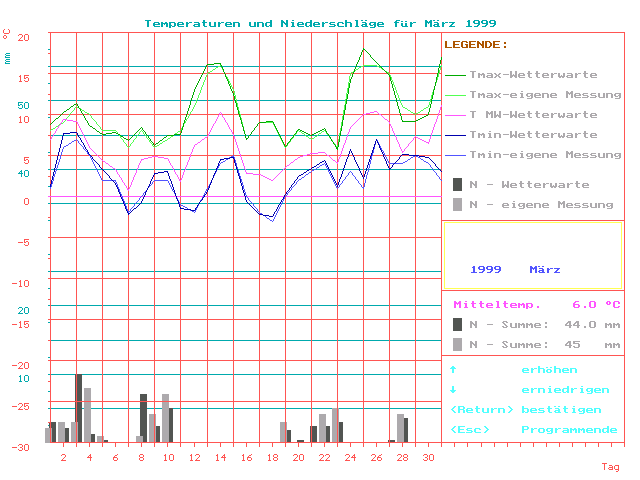Click the Tmin-Wetterwarte legend line sample
This screenshot has height=480, width=640.
click(455, 135)
